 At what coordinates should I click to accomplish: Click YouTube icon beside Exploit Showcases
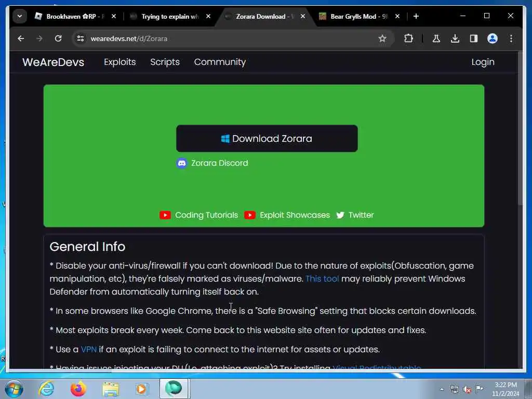[250, 215]
